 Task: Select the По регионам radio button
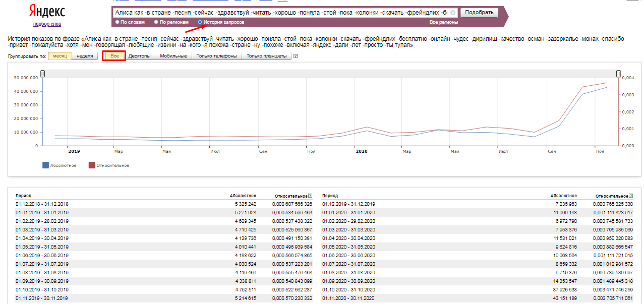pyautogui.click(x=156, y=22)
